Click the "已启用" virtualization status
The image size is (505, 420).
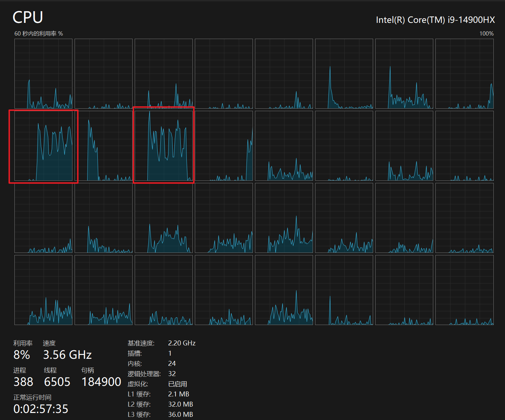click(x=178, y=384)
